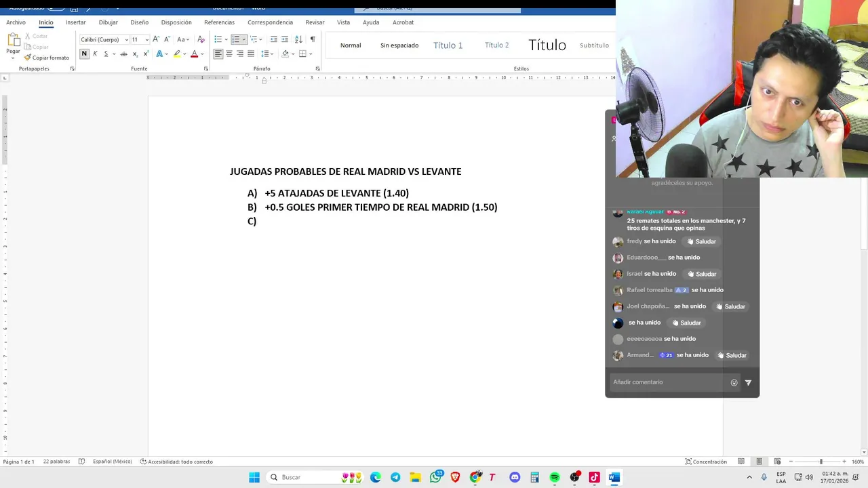Click the bullet list icon
Screen dimensions: 868x488
pos(218,39)
